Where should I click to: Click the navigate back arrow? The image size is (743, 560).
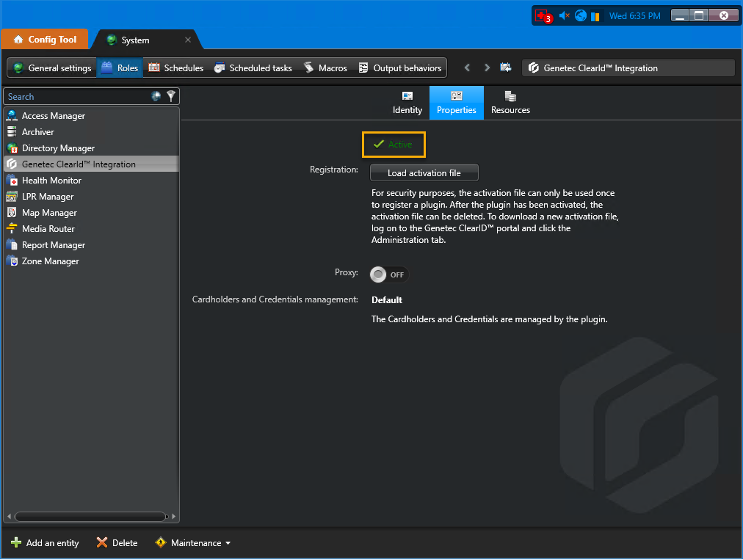pyautogui.click(x=467, y=68)
